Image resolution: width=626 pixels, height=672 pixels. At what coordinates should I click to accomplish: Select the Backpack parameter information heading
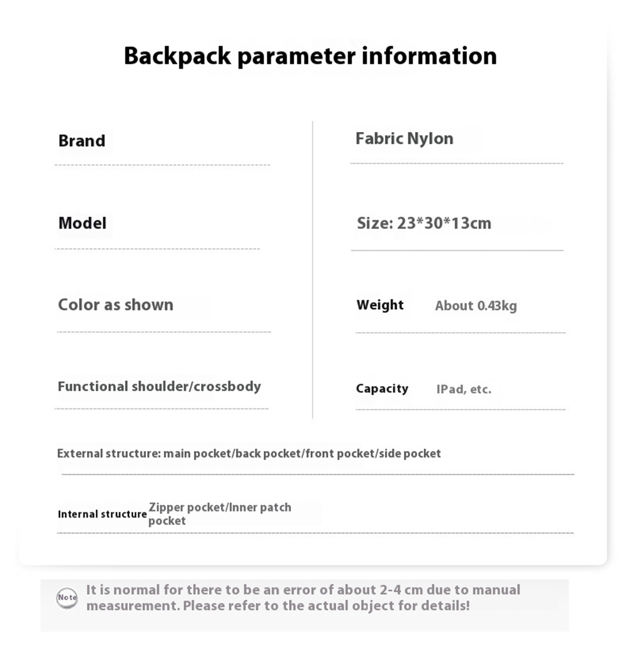pyautogui.click(x=310, y=56)
